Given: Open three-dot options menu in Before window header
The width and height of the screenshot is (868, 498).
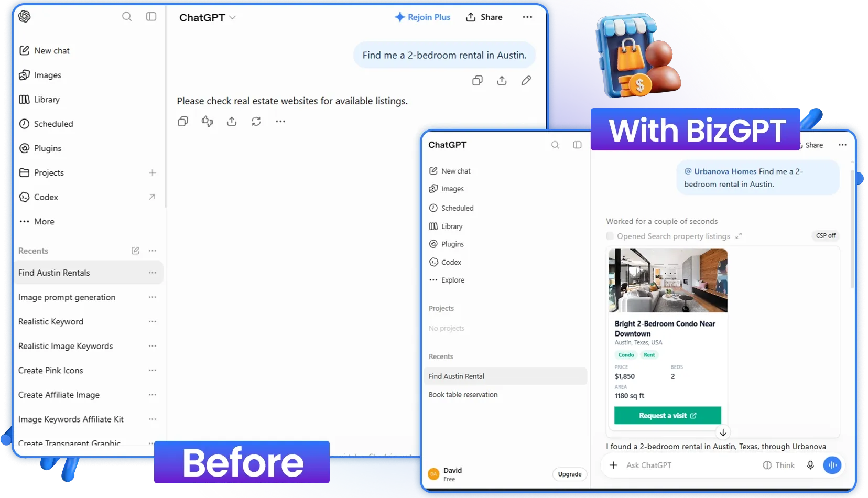Looking at the screenshot, I should tap(527, 17).
